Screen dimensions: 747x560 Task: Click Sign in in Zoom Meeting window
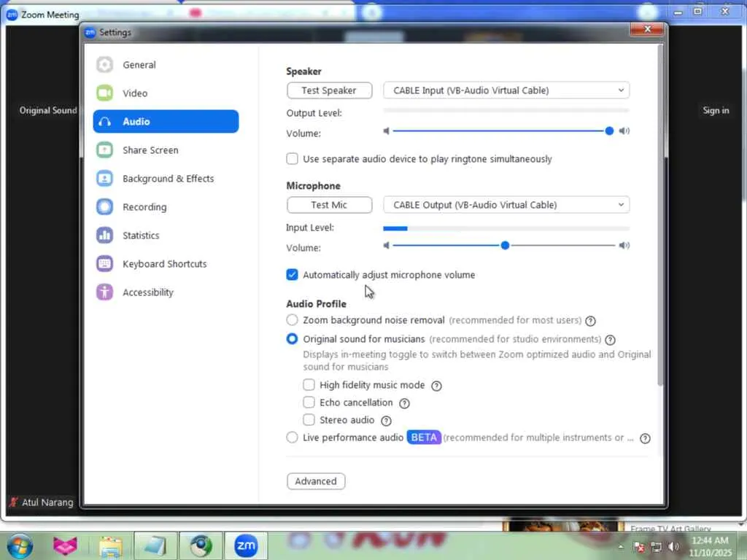click(716, 111)
